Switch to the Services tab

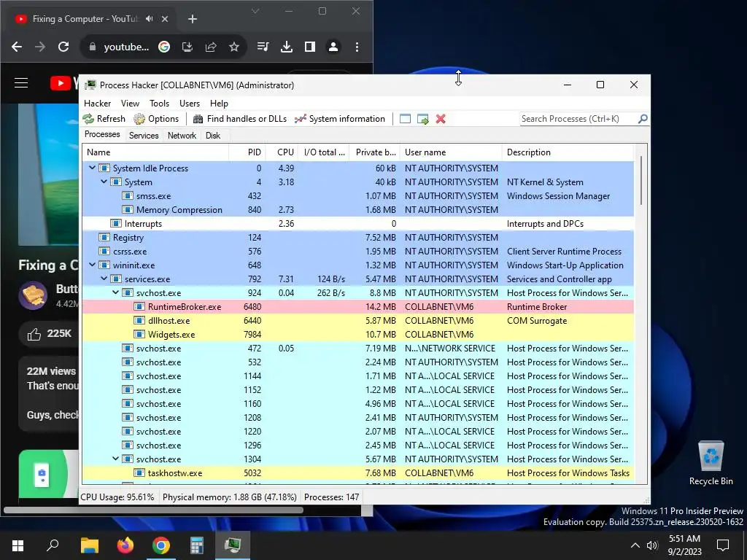click(x=144, y=135)
